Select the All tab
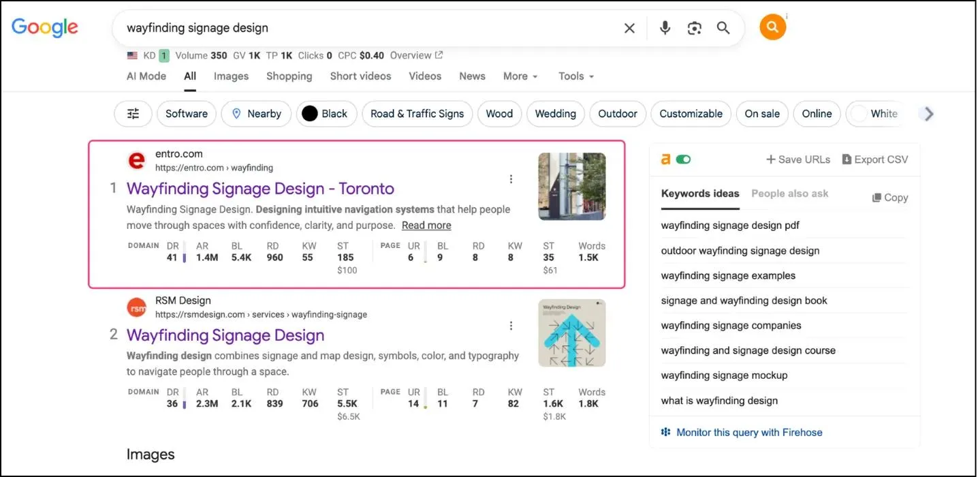Screen dimensions: 980x477 click(x=190, y=76)
